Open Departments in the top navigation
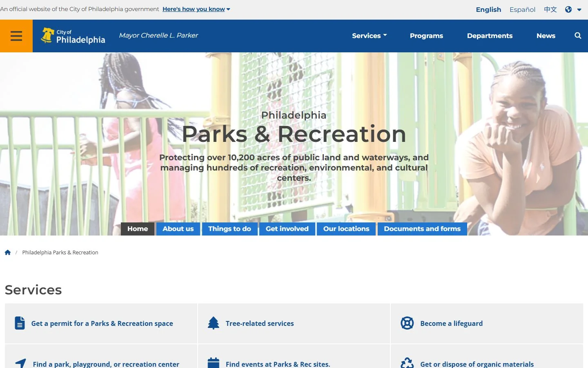Screen dimensions: 588x368 [490, 36]
